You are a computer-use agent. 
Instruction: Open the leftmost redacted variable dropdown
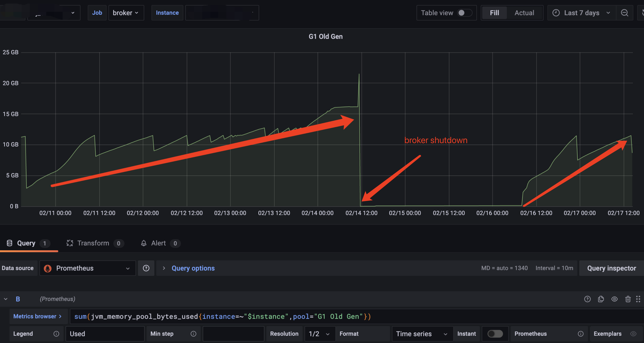coord(54,13)
